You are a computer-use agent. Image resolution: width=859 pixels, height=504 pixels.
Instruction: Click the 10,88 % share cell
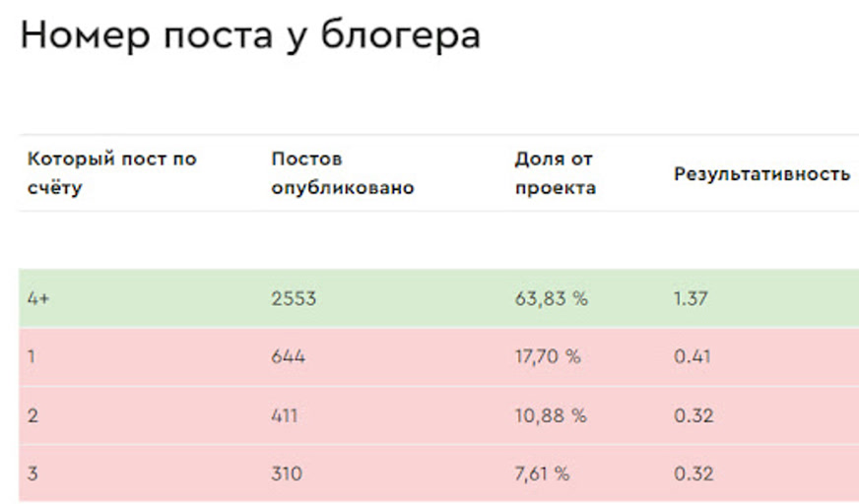[551, 415]
